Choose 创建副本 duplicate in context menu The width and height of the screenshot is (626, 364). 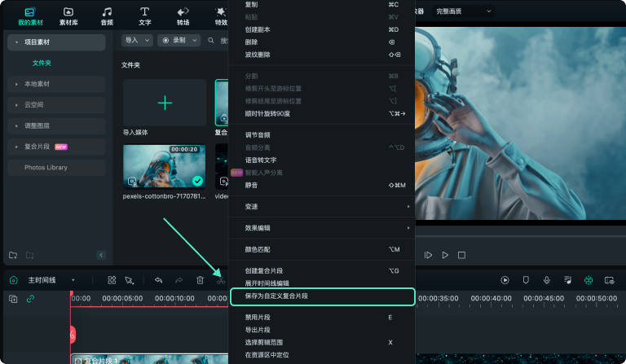[322, 29]
